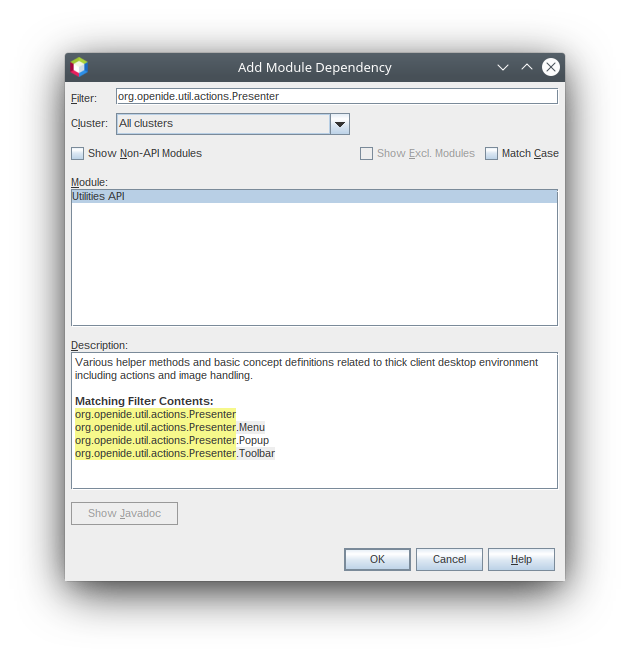Click inside the Filter text field
This screenshot has height=658, width=630.
pos(336,97)
